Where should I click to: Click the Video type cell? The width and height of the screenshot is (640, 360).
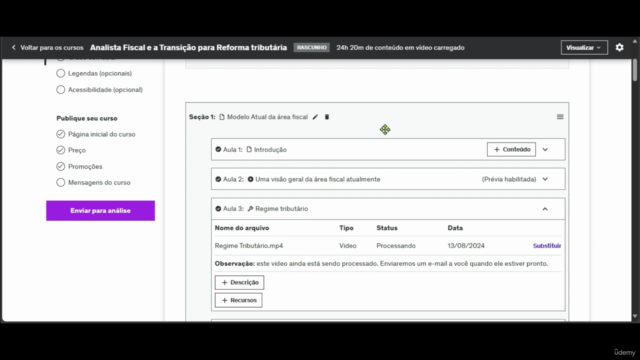pyautogui.click(x=348, y=246)
